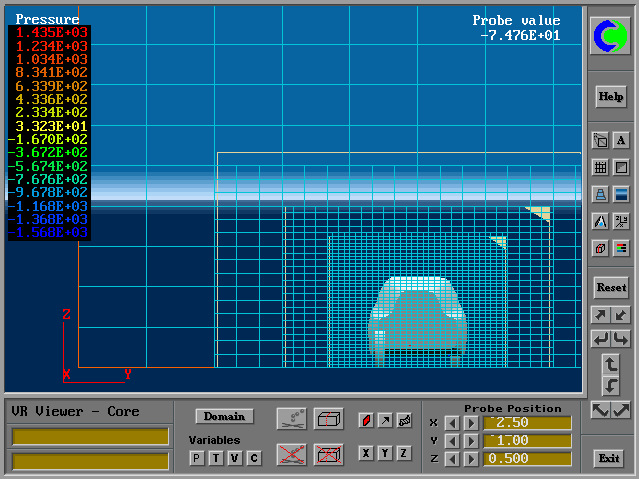Set slice plane to Z direction

(x=404, y=453)
